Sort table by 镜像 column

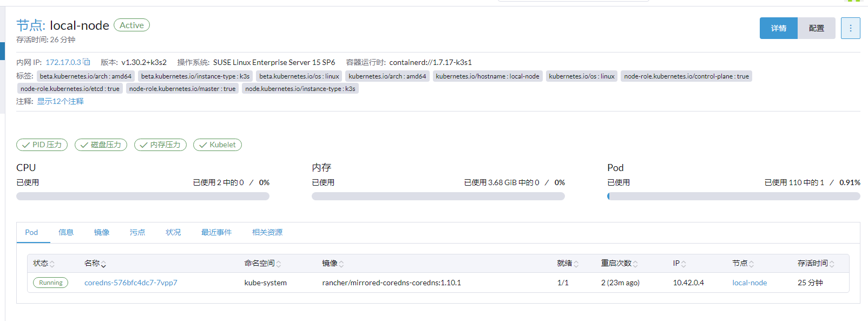pyautogui.click(x=332, y=264)
